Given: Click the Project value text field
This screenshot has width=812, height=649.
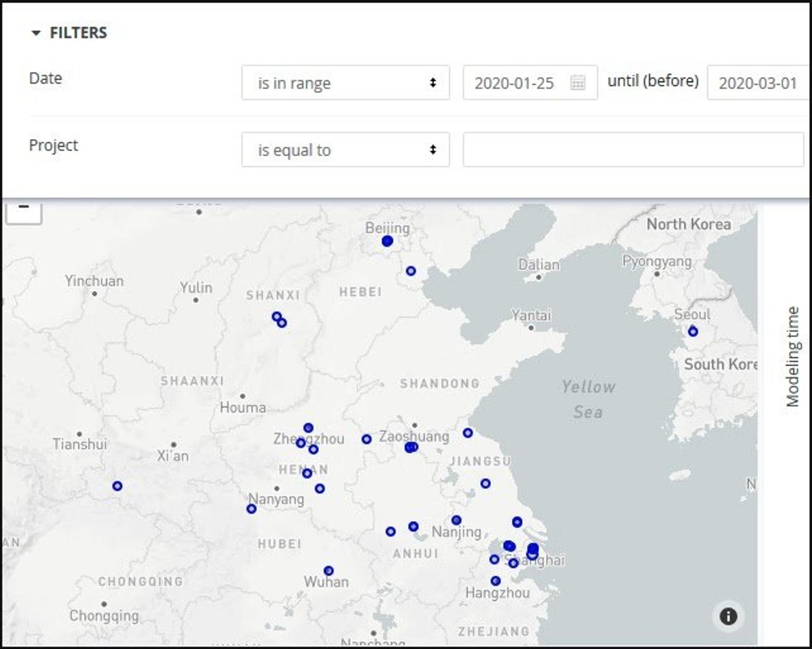Looking at the screenshot, I should tap(633, 150).
